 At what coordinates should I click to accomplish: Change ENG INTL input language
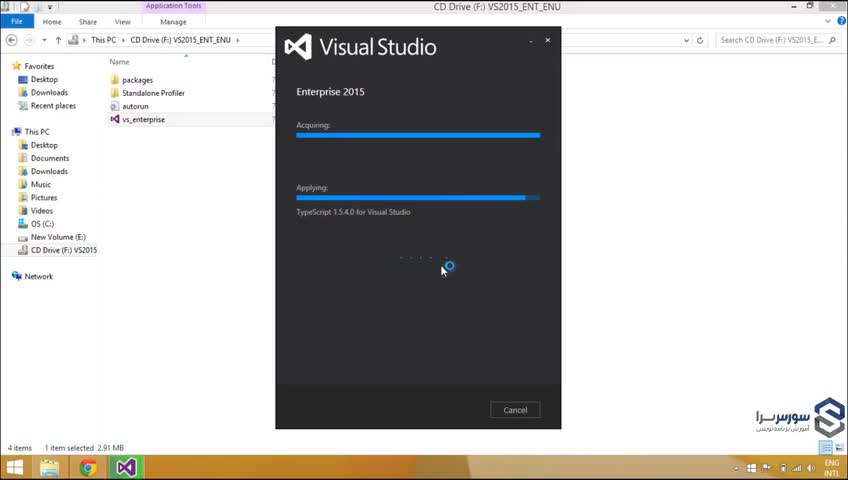click(832, 468)
